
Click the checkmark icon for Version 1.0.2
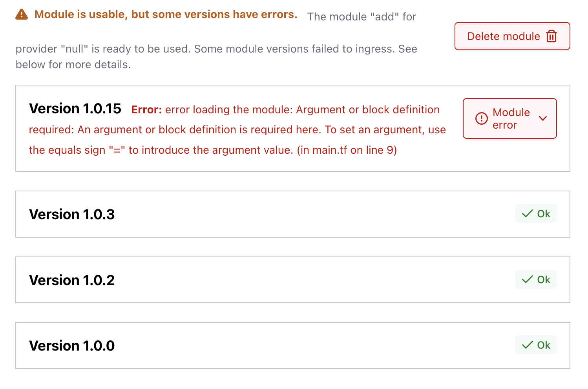(527, 280)
